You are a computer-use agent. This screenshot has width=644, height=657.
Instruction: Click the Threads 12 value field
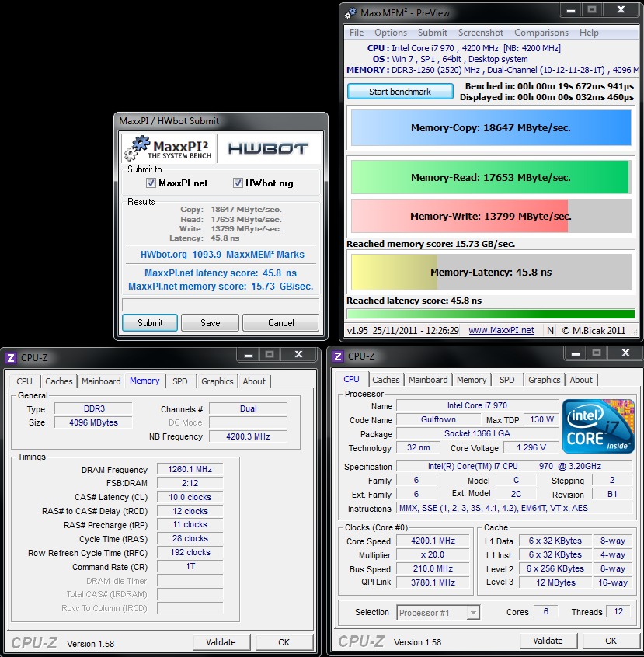pos(618,611)
